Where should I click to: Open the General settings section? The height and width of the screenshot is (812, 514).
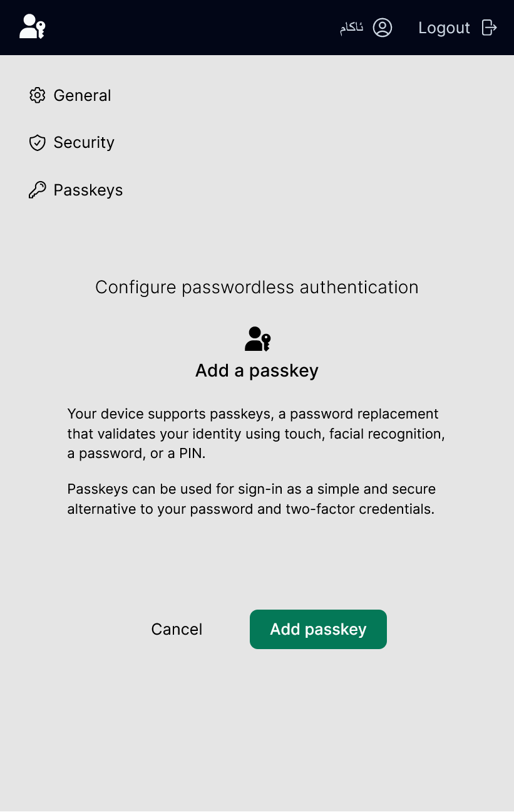82,95
